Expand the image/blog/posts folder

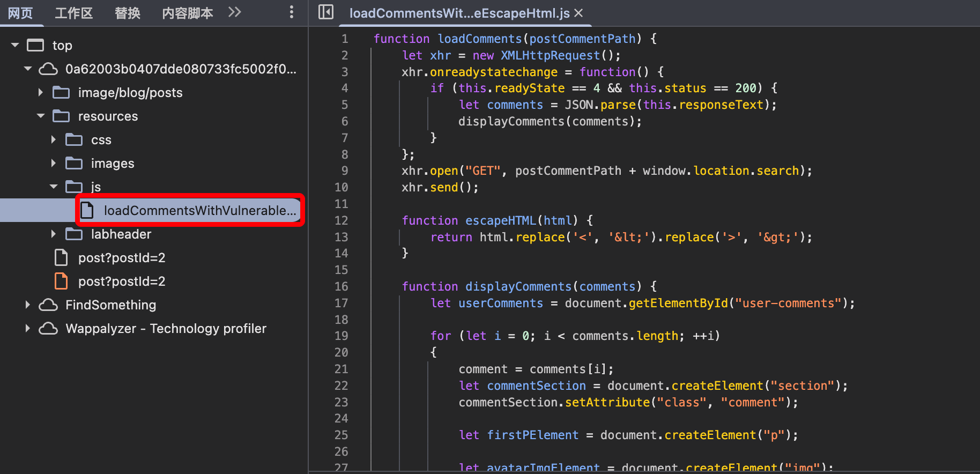(41, 93)
